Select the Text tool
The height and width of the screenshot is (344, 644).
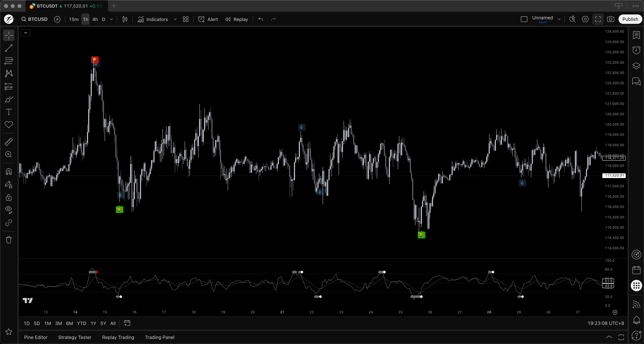coord(9,112)
